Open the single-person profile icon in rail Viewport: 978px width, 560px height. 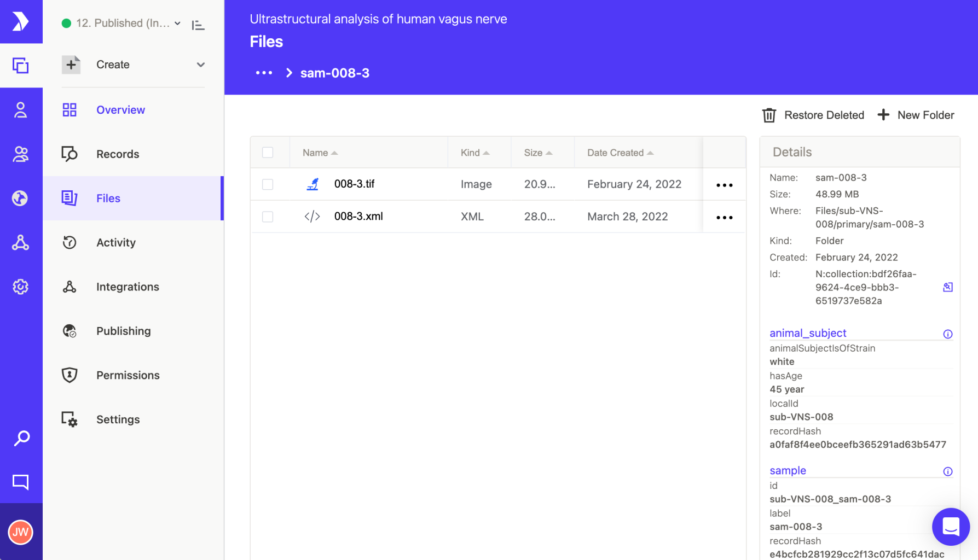tap(21, 110)
